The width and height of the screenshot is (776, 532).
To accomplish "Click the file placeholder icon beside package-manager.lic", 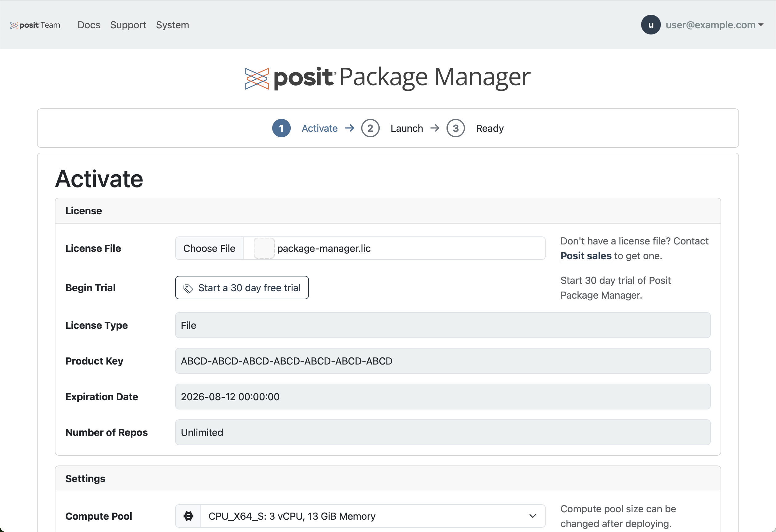I will pos(264,248).
